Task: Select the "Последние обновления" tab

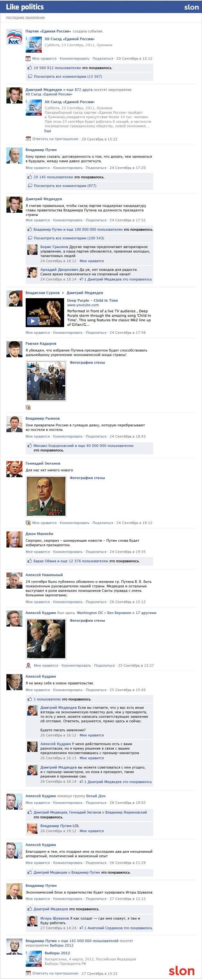Action: (25, 18)
